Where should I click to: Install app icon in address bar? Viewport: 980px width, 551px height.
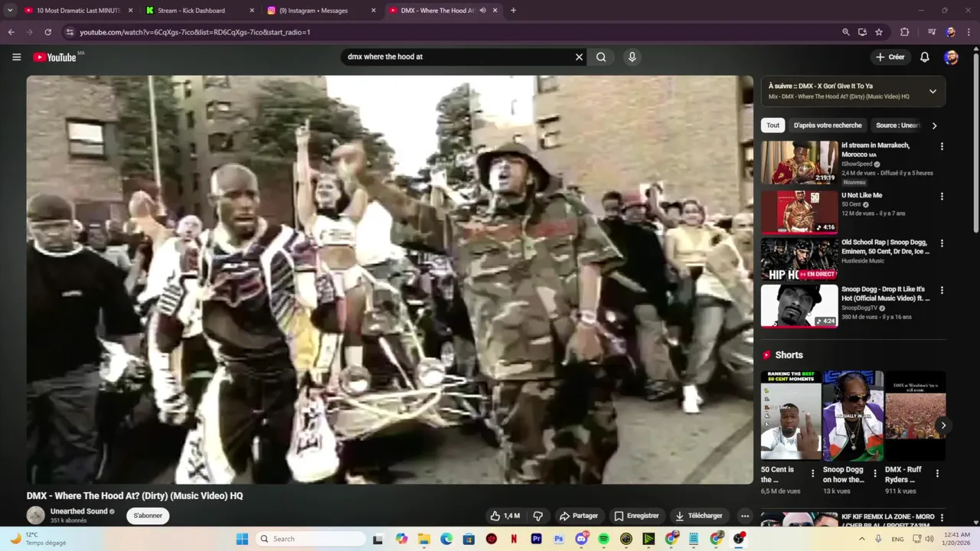coord(862,32)
